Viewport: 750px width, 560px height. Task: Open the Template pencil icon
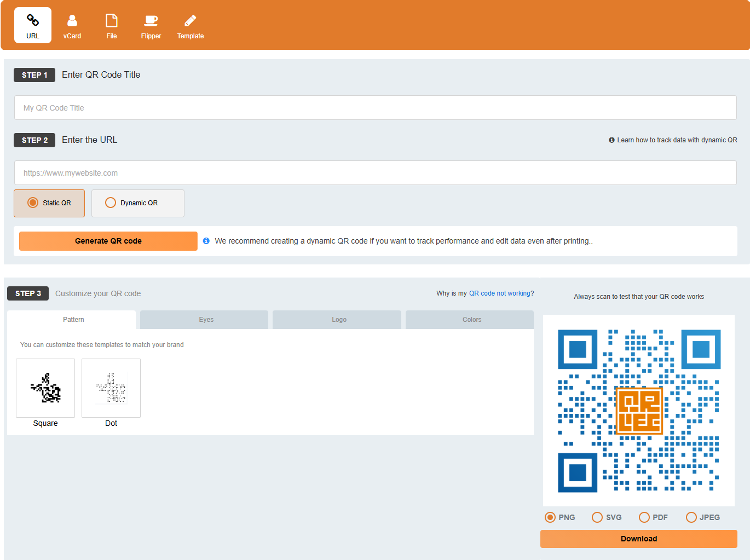click(x=191, y=21)
